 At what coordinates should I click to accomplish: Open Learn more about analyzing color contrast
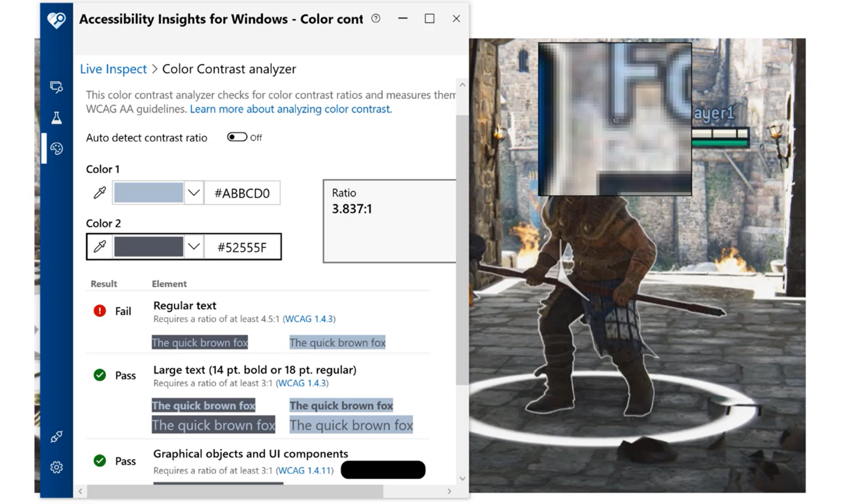[291, 109]
